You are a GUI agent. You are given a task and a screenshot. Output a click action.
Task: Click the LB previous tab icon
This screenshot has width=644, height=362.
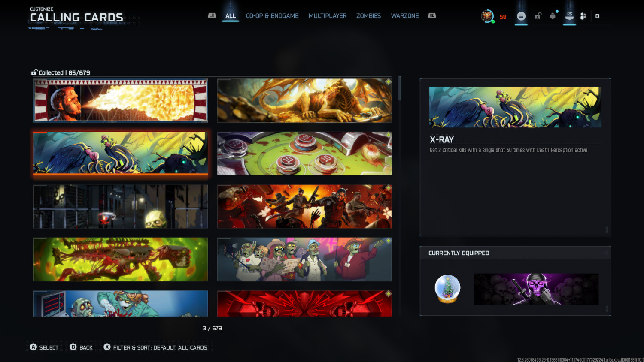[x=212, y=15]
